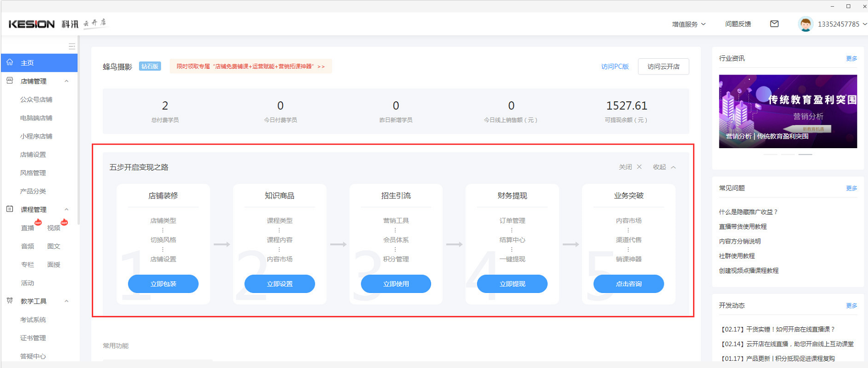Click the user avatar icon
Image resolution: width=868 pixels, height=368 pixels.
[x=805, y=24]
